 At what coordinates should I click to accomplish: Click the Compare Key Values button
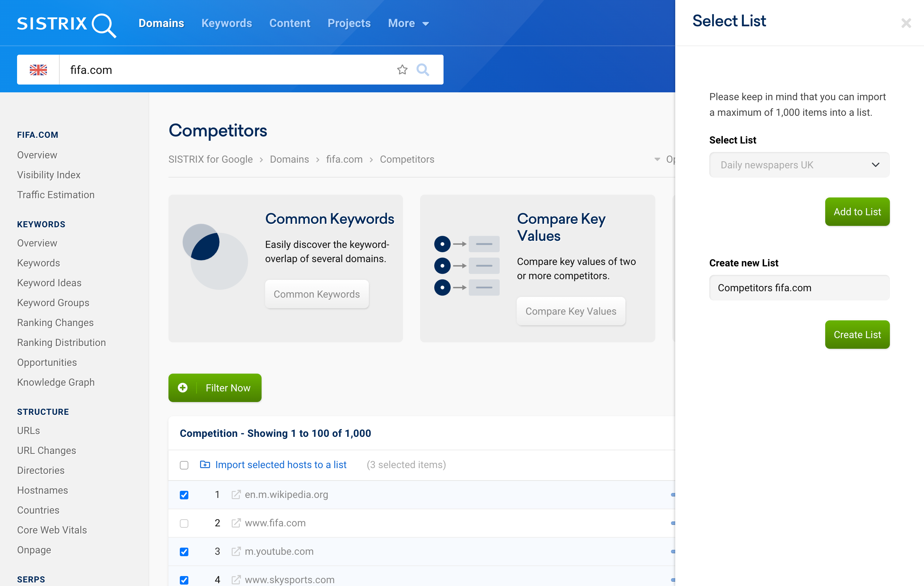tap(571, 311)
